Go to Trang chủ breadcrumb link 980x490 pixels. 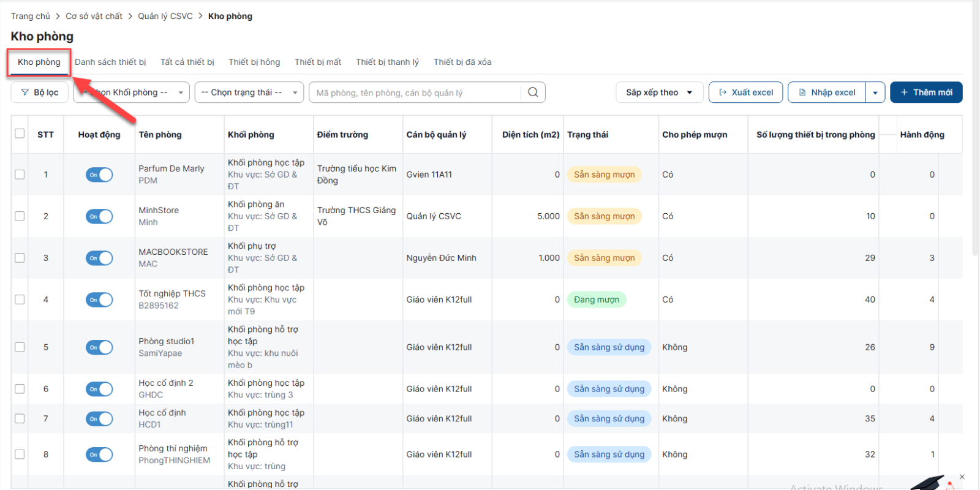point(30,16)
